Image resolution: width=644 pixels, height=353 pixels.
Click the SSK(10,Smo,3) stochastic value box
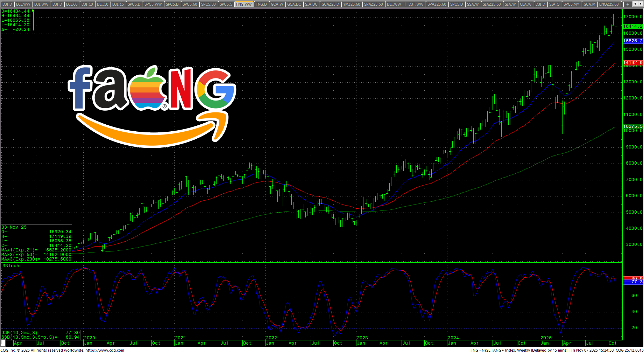[x=40, y=333]
